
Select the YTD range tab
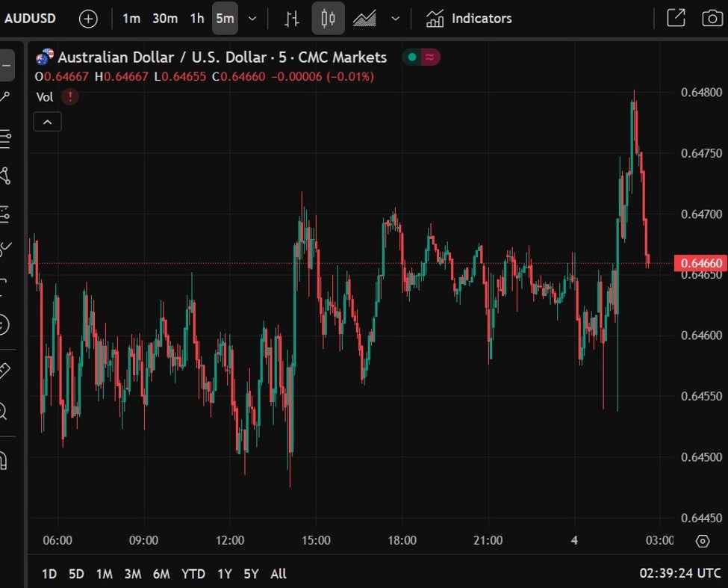point(193,574)
